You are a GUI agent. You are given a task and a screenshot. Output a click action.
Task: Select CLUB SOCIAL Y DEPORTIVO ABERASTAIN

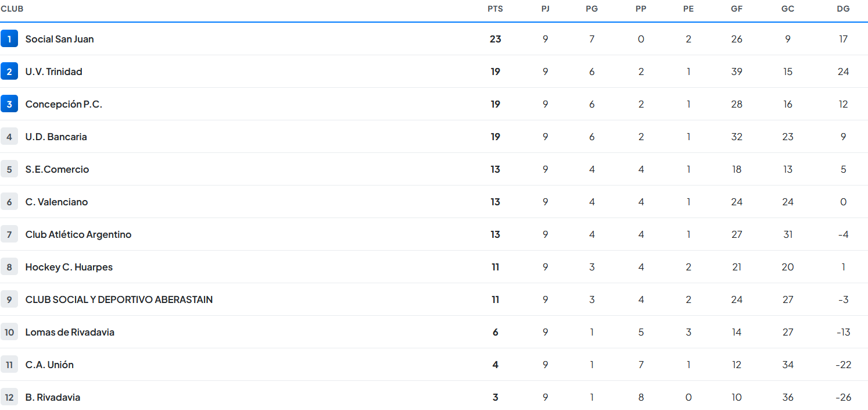coord(119,300)
